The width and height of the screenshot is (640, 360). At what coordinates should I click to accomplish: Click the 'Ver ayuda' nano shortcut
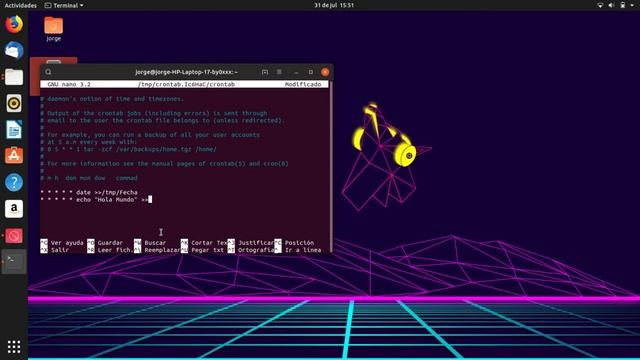(62, 242)
